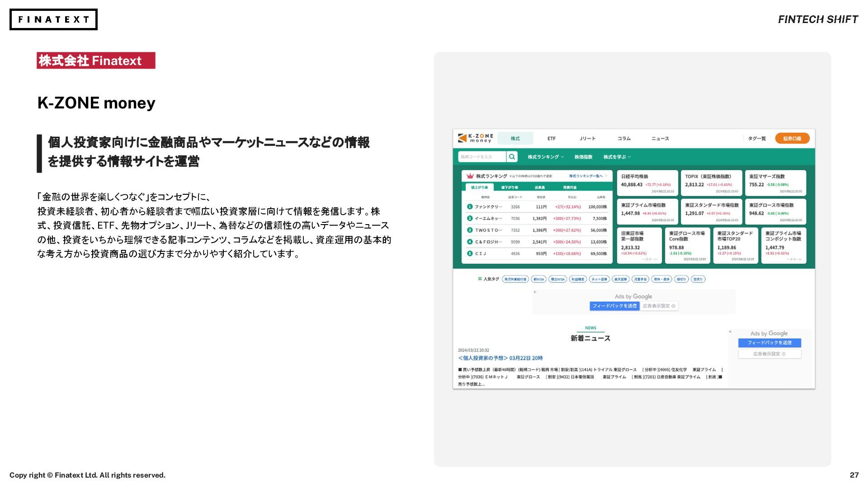Screen dimensions: 868x488
Task: Click the 空売り popular tag
Action: [698, 279]
